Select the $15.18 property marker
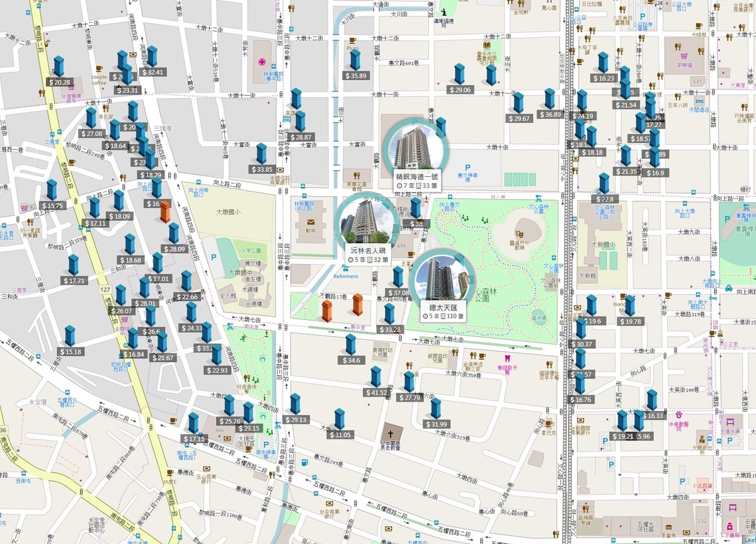This screenshot has width=756, height=544. pyautogui.click(x=69, y=336)
